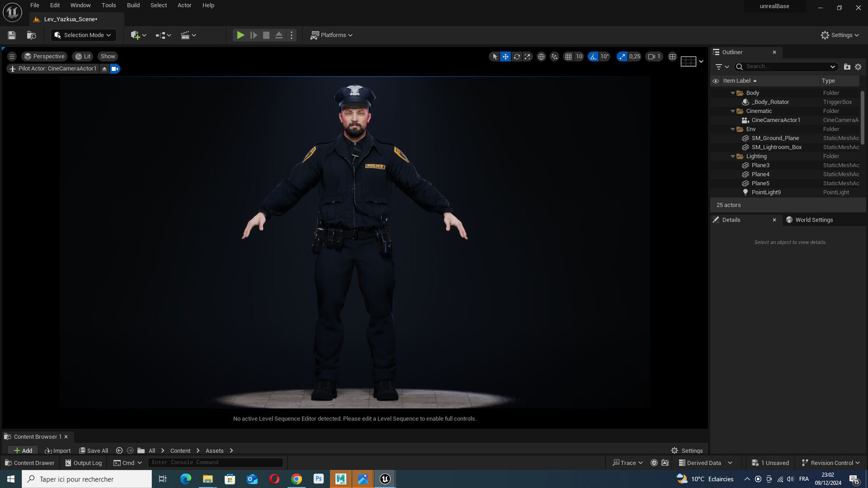Open the Cinematics clapperboard toolbar menu
This screenshot has width=868, height=488.
(x=188, y=35)
